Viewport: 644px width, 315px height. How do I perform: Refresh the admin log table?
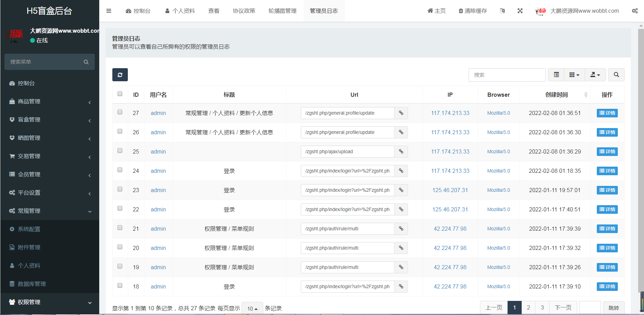120,75
